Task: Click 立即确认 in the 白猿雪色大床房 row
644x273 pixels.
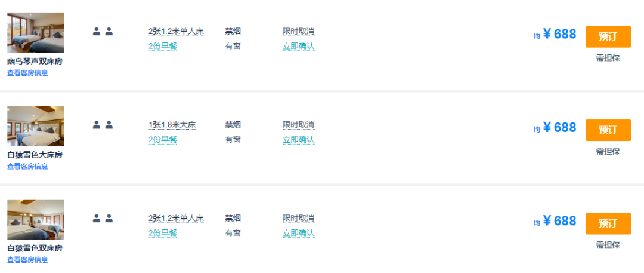Action: (x=298, y=140)
